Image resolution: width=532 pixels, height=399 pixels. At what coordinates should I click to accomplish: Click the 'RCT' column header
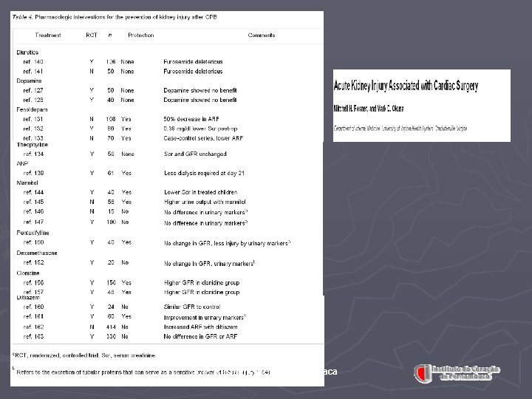(x=92, y=35)
